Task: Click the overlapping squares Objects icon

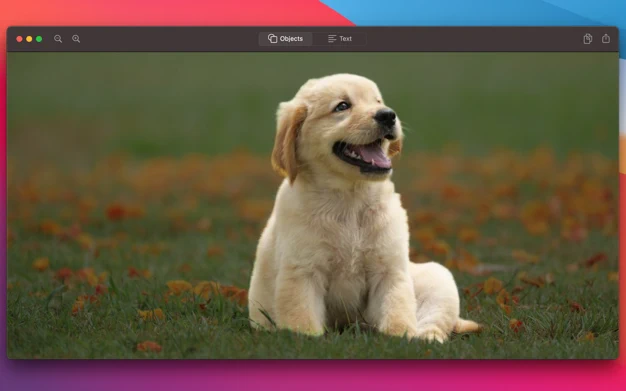Action: click(272, 38)
